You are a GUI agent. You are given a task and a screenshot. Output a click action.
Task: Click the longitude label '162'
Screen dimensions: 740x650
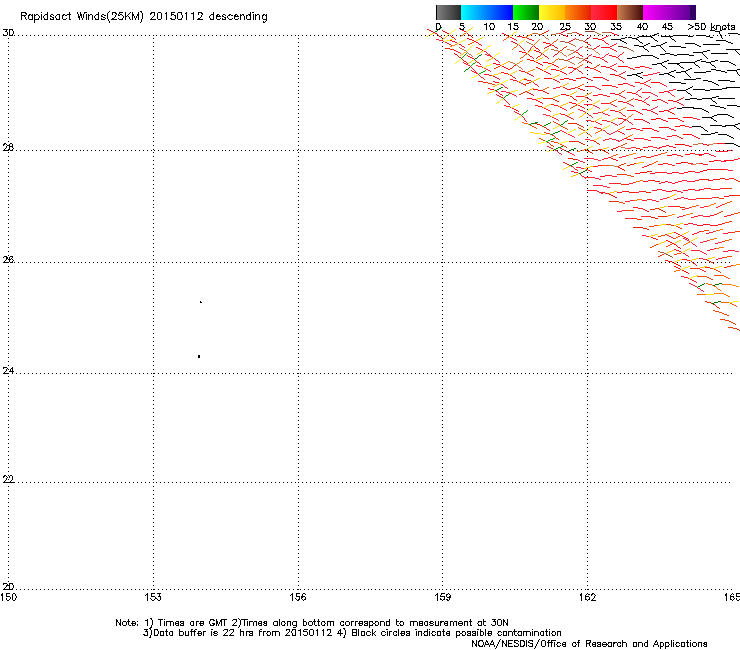(587, 597)
